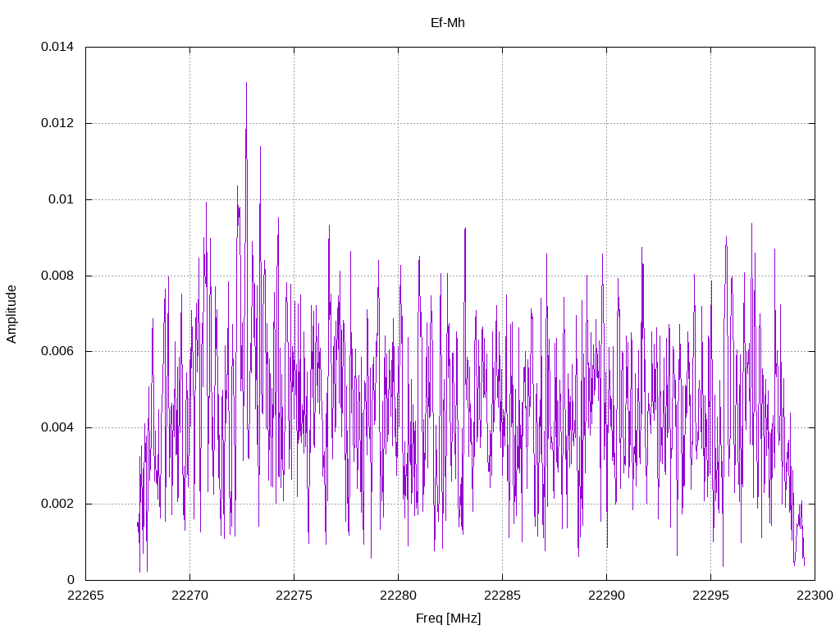Click the 22270 x-axis tick label
Viewport: 840px width, 630px height.
coord(189,596)
